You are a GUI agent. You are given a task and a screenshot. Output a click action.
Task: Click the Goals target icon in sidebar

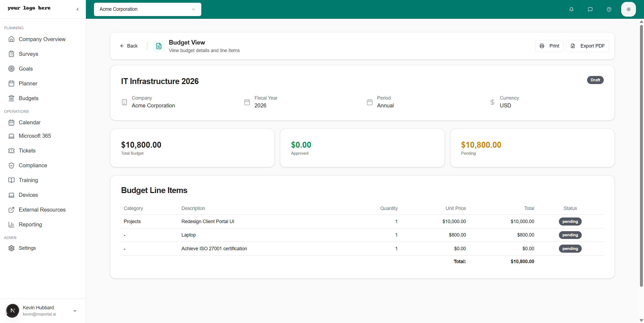[11, 69]
